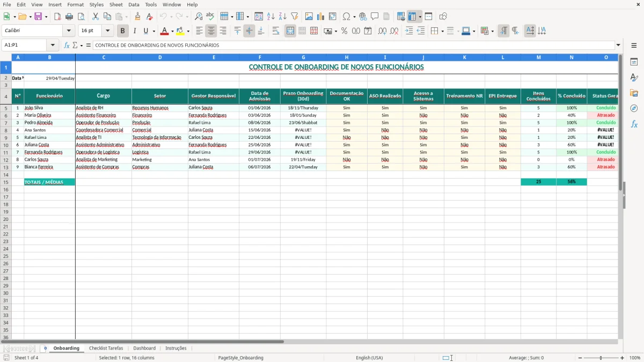Open Print Preview from toolbar
Image resolution: width=644 pixels, height=362 pixels.
(x=81, y=17)
